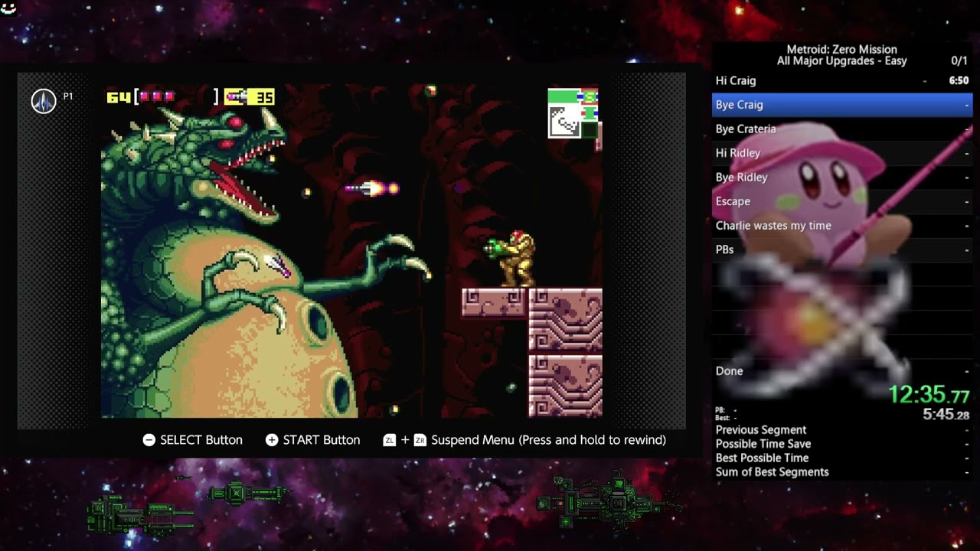Click the minus SELECT Button icon
Viewport: 980px width, 551px height.
coord(149,440)
